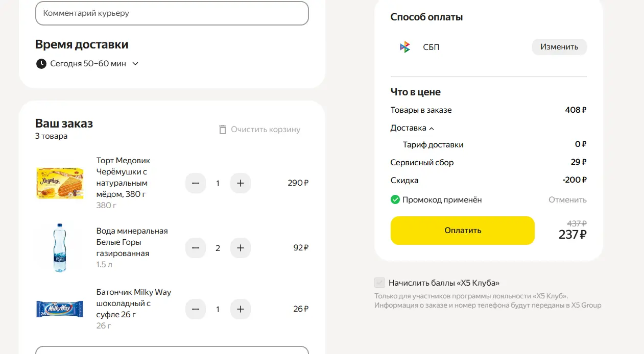Screen dimensions: 644x354
Task: Collapse the Доставка price breakdown
Action: pos(412,128)
